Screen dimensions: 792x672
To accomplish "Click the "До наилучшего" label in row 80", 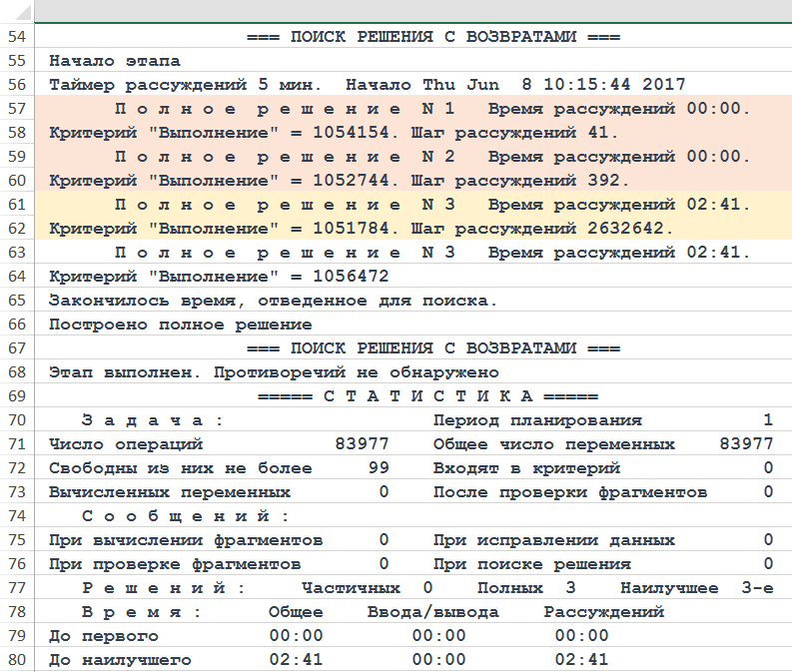I will click(x=120, y=660).
